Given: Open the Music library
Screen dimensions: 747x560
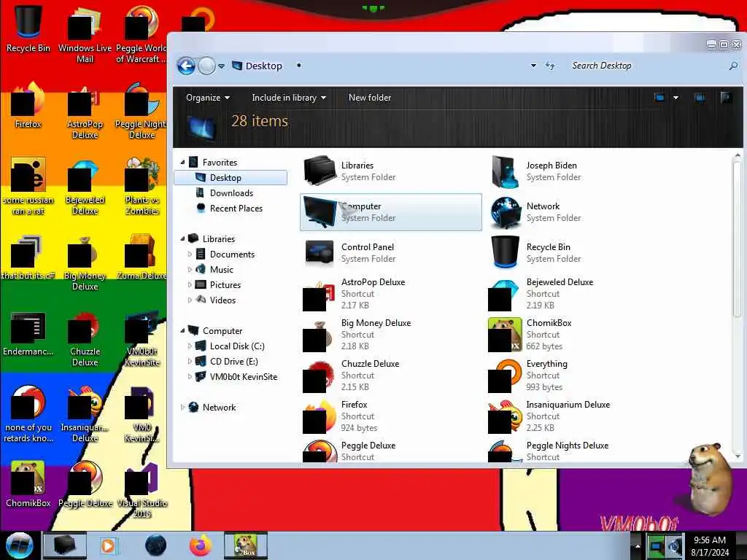Looking at the screenshot, I should click(221, 270).
